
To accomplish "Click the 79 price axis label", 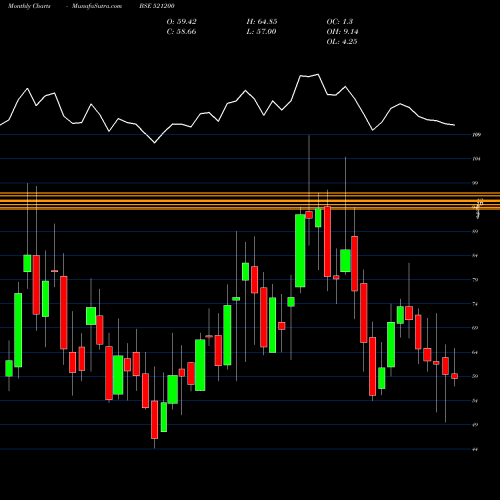I will point(475,280).
